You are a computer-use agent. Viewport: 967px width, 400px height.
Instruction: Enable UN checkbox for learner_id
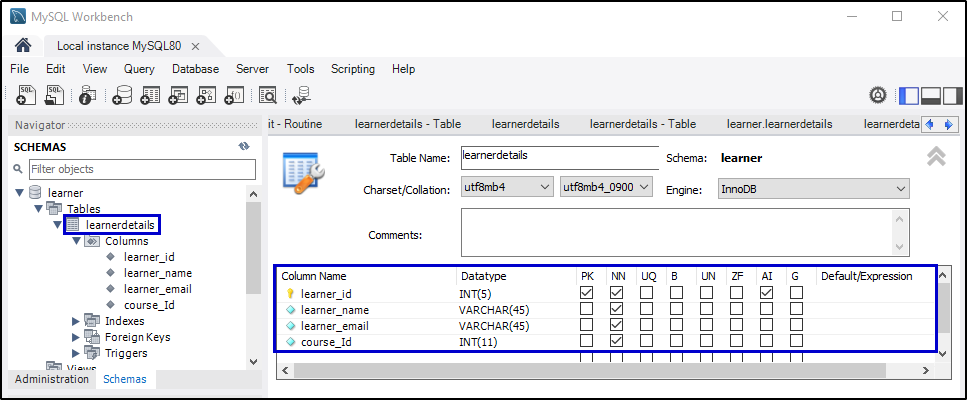click(x=707, y=293)
